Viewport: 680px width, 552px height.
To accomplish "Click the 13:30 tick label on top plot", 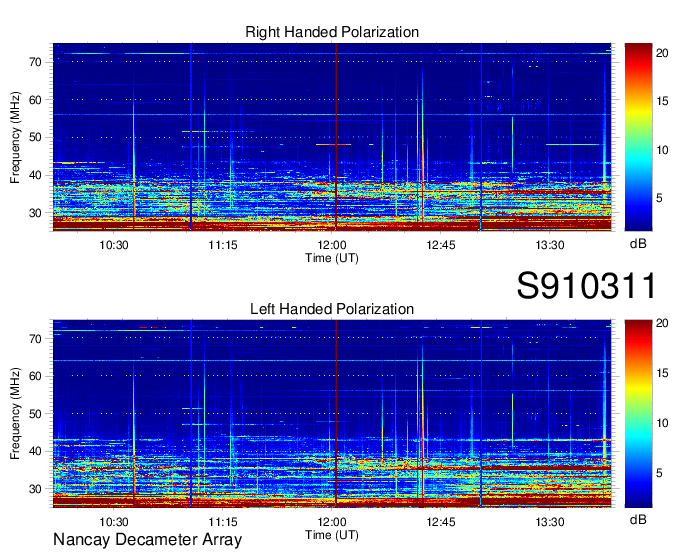I will click(550, 245).
